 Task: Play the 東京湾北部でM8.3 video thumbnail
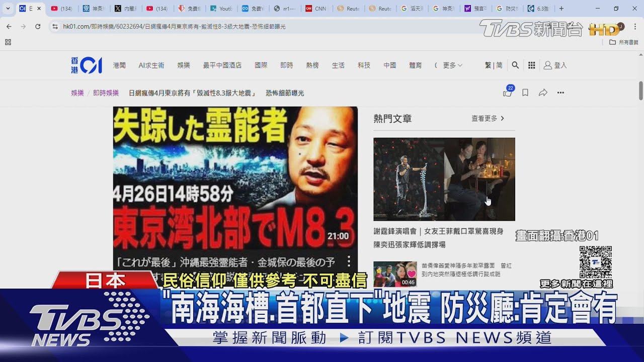(x=235, y=196)
